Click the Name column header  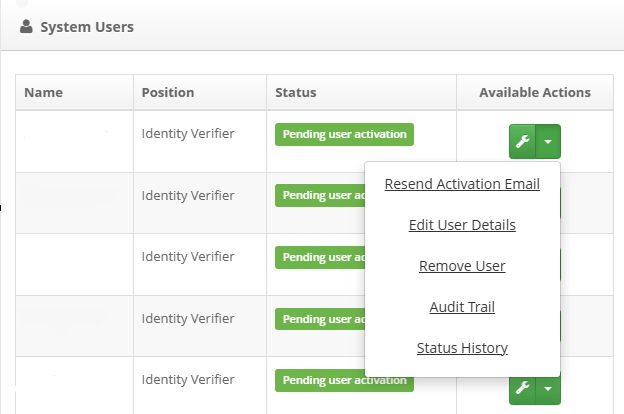(44, 93)
